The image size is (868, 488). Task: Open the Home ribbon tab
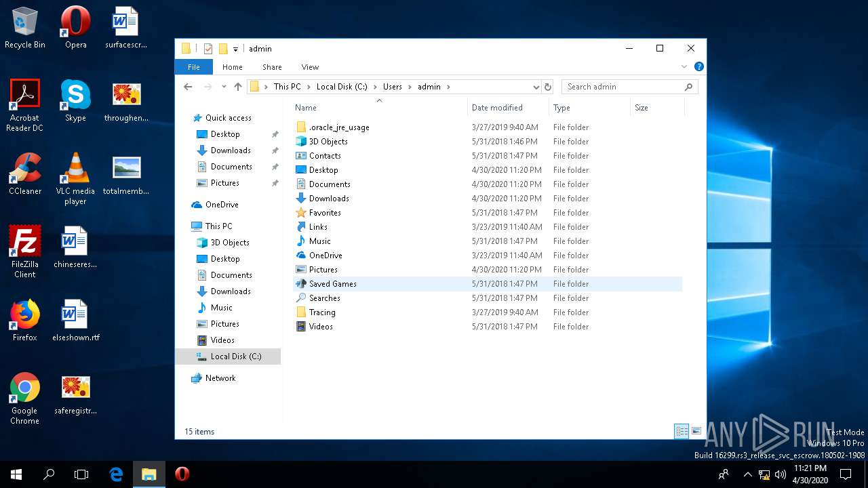pyautogui.click(x=233, y=67)
